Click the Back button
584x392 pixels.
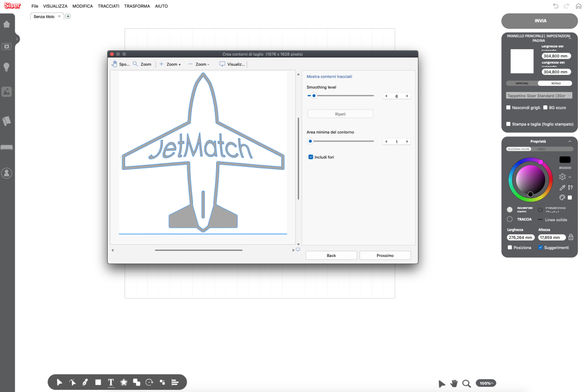tap(331, 256)
